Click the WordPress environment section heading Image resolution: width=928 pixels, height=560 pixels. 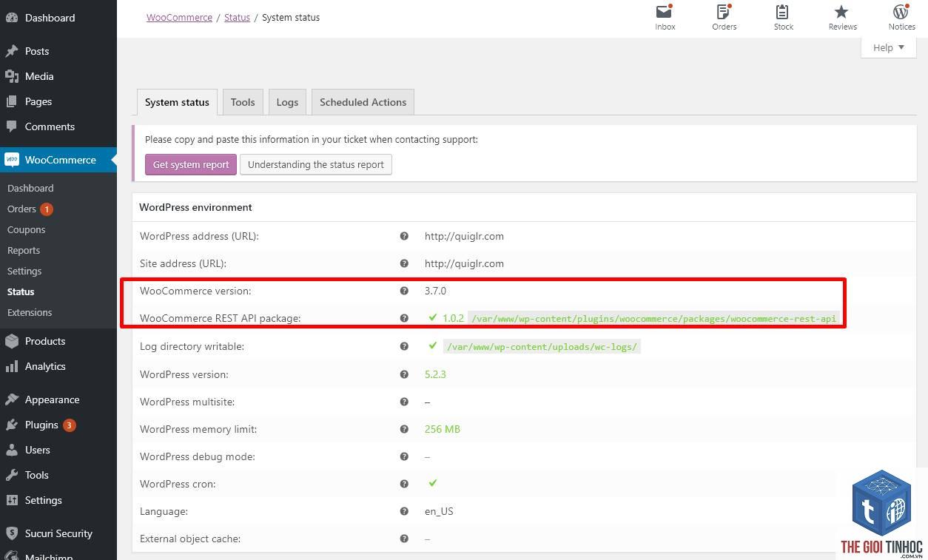[195, 207]
